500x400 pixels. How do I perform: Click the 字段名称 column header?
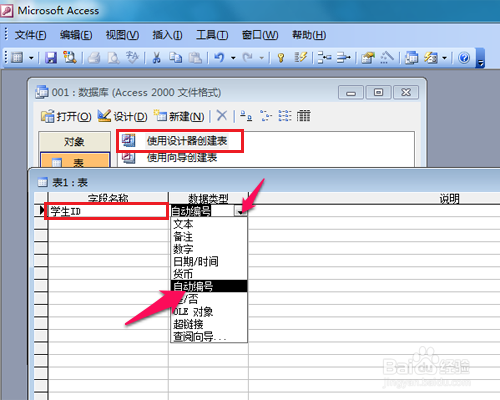pyautogui.click(x=108, y=198)
